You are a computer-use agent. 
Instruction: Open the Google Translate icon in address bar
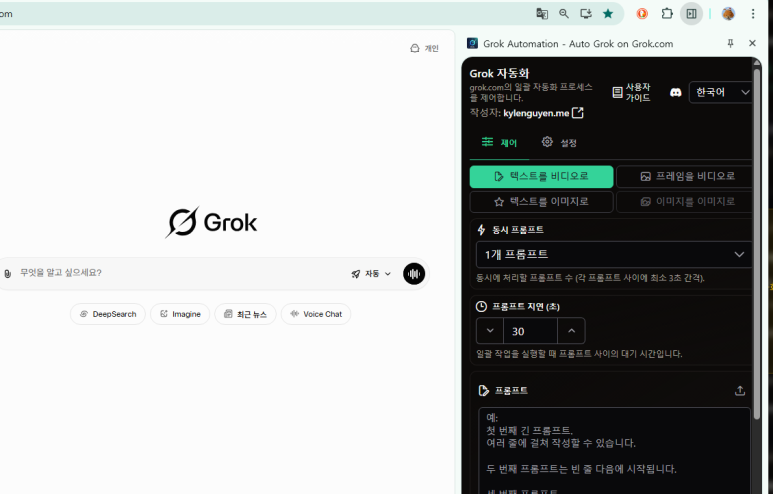click(x=542, y=14)
